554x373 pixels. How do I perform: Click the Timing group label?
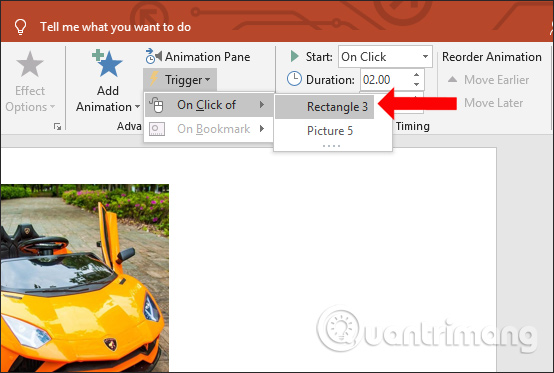coord(412,126)
